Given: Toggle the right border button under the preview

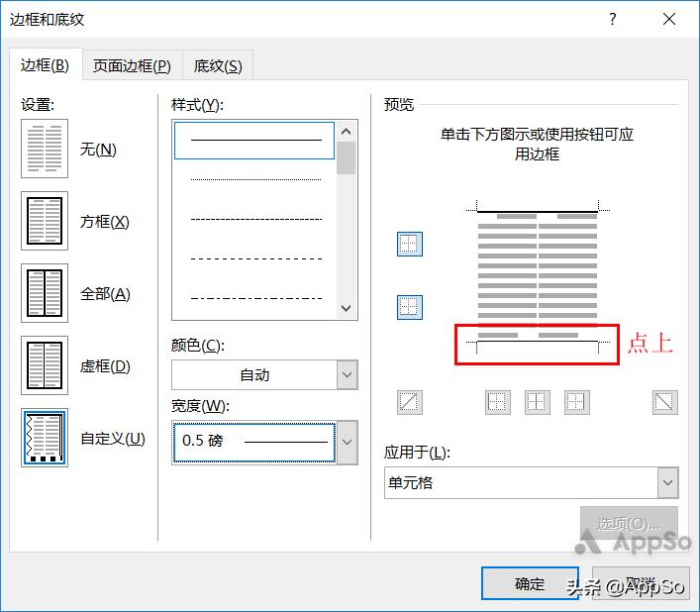Looking at the screenshot, I should pos(577,402).
